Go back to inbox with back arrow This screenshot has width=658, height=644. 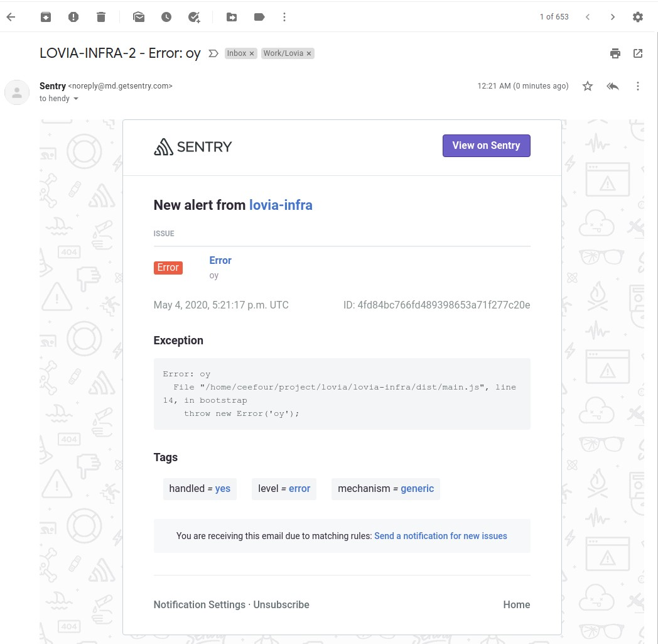click(x=11, y=17)
